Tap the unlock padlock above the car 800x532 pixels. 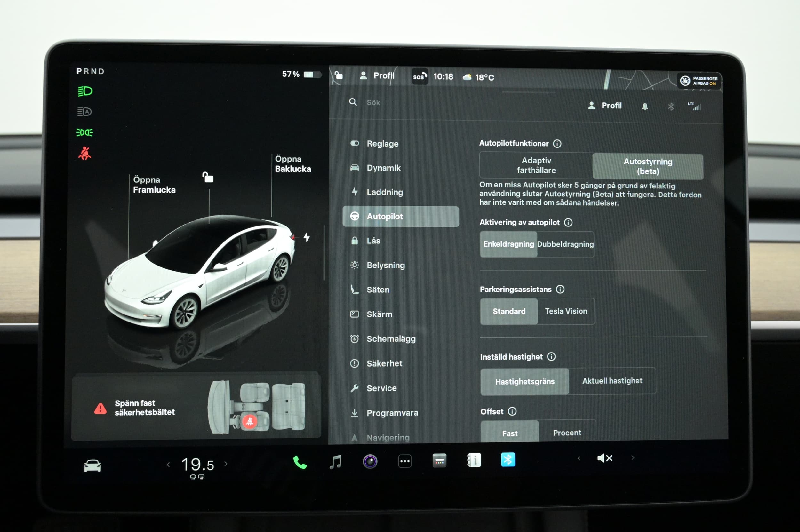click(x=208, y=177)
